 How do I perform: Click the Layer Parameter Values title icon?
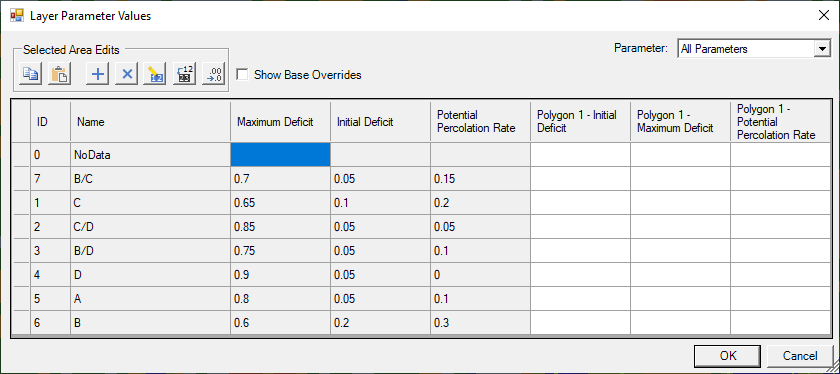tap(17, 16)
